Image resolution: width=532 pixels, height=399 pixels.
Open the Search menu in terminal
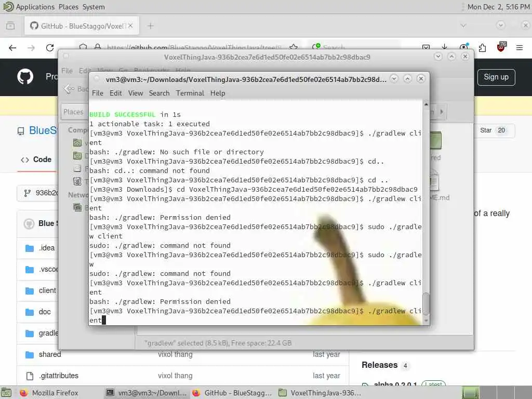coord(159,93)
